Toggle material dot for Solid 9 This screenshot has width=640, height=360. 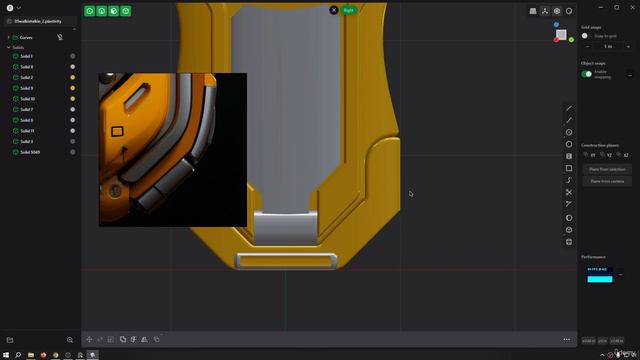[73, 88]
